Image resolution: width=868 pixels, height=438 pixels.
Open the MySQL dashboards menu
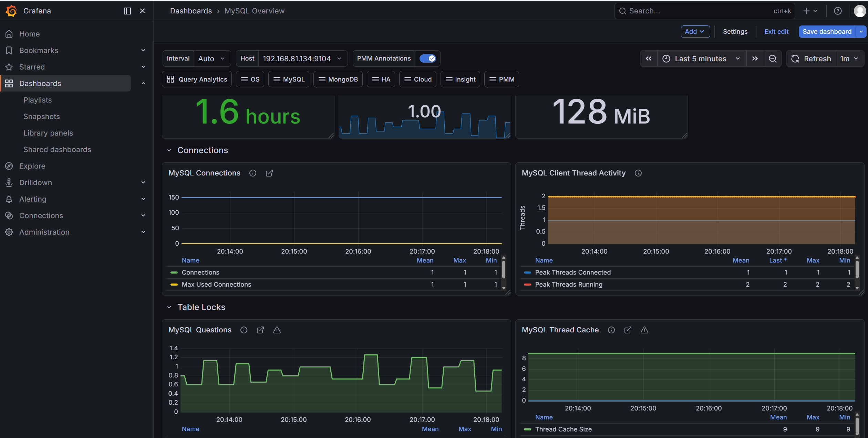[289, 79]
